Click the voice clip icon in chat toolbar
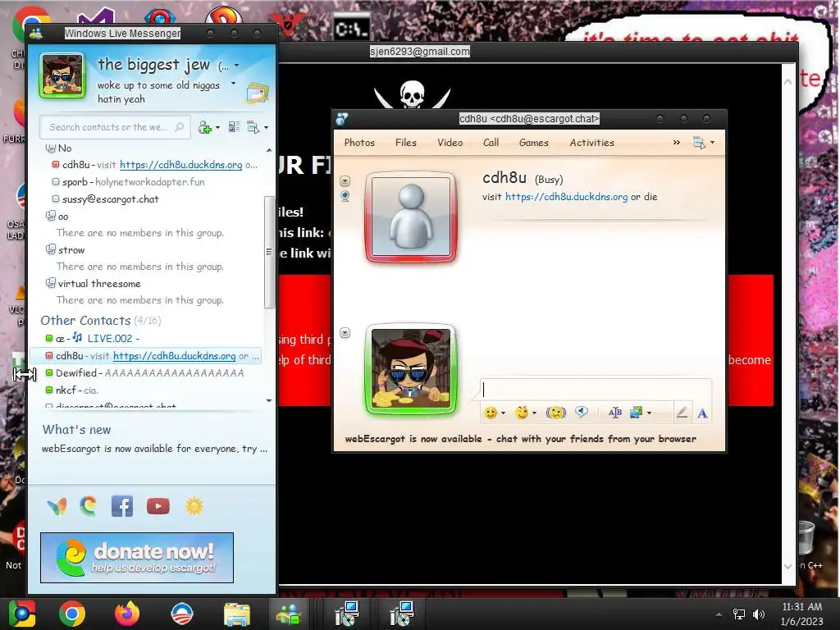840x630 pixels. click(582, 412)
